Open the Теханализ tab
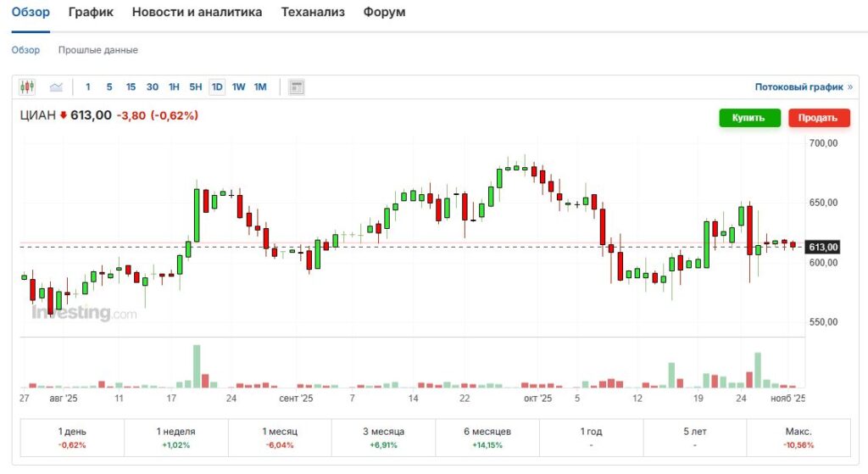This screenshot has width=868, height=474. (x=313, y=13)
